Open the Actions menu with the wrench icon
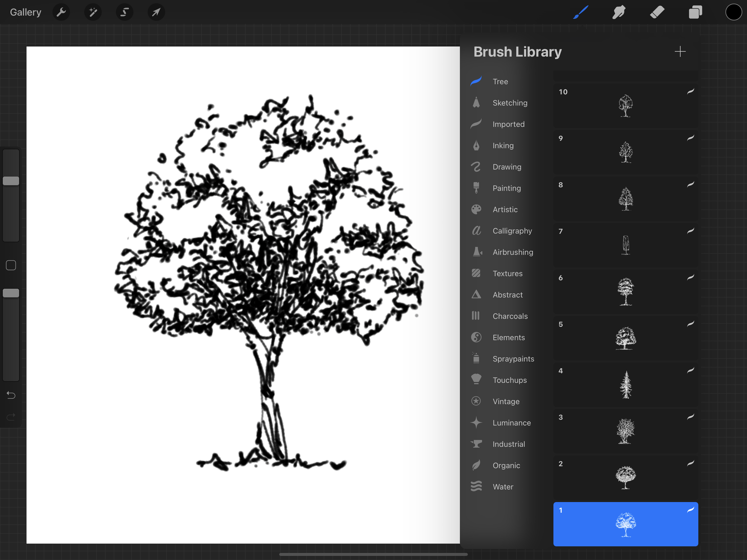Screen dimensions: 747x560 click(61, 12)
